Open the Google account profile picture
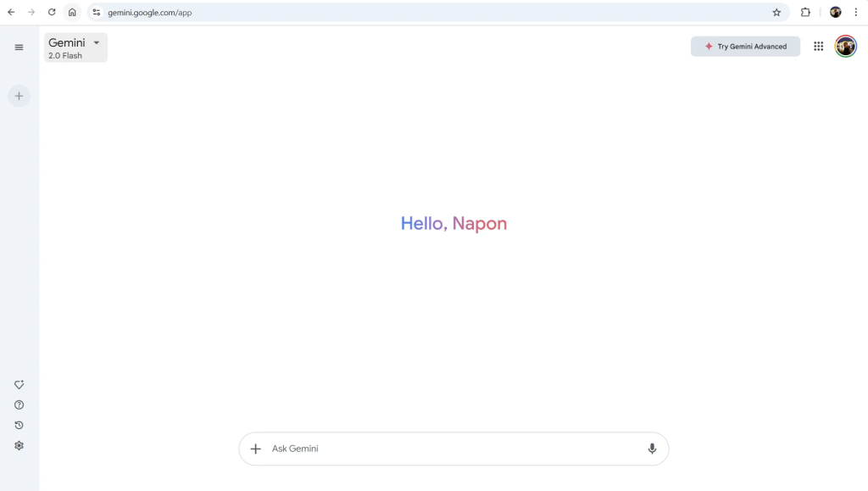This screenshot has width=868, height=491. click(x=845, y=47)
